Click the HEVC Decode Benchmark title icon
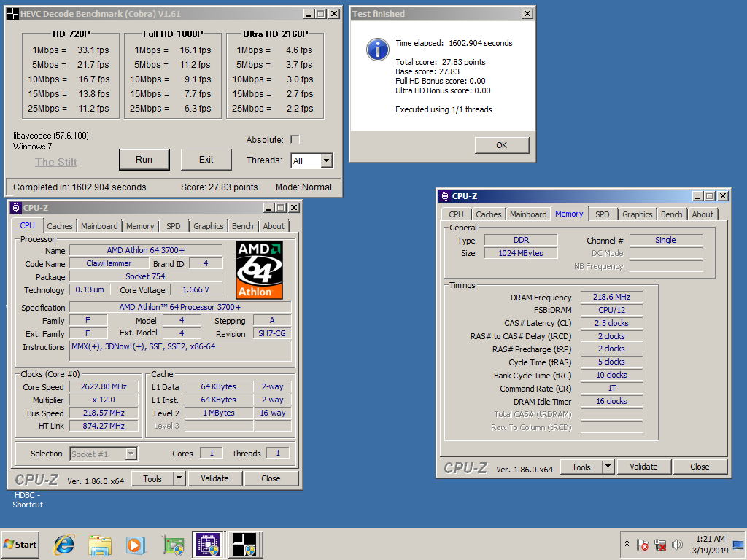747x560 pixels. (x=13, y=14)
